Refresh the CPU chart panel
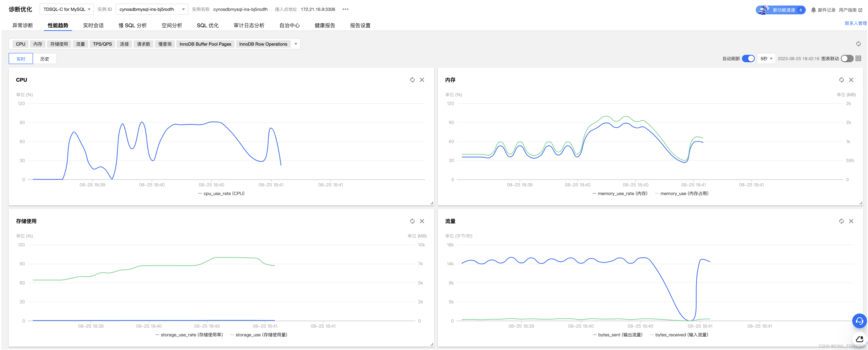 [412, 80]
